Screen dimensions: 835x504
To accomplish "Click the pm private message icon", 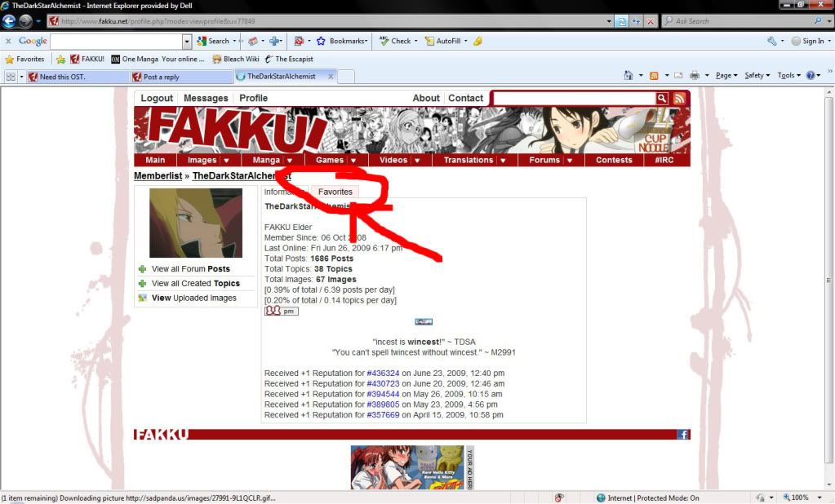I will click(x=281, y=311).
